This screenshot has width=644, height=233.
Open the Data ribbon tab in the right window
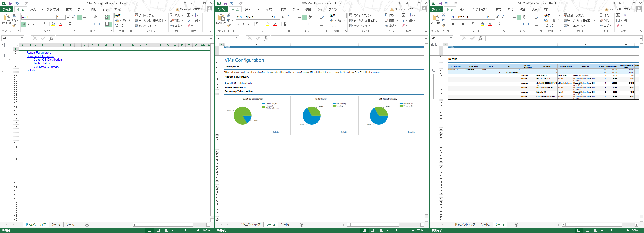510,9
